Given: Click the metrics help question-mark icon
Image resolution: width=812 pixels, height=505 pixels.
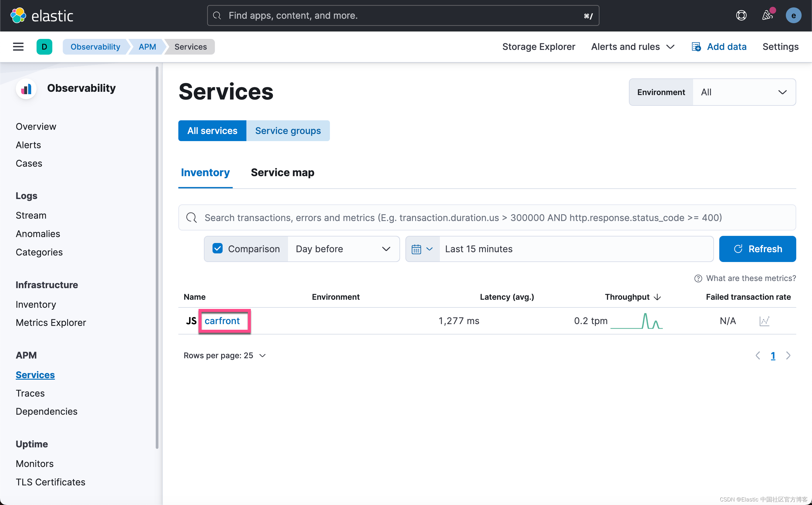Looking at the screenshot, I should coord(698,279).
